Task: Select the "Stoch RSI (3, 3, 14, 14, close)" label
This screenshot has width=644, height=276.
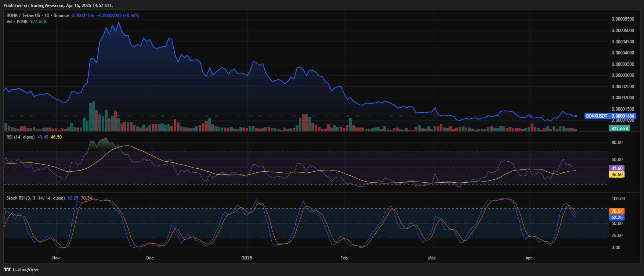Action: (36, 198)
